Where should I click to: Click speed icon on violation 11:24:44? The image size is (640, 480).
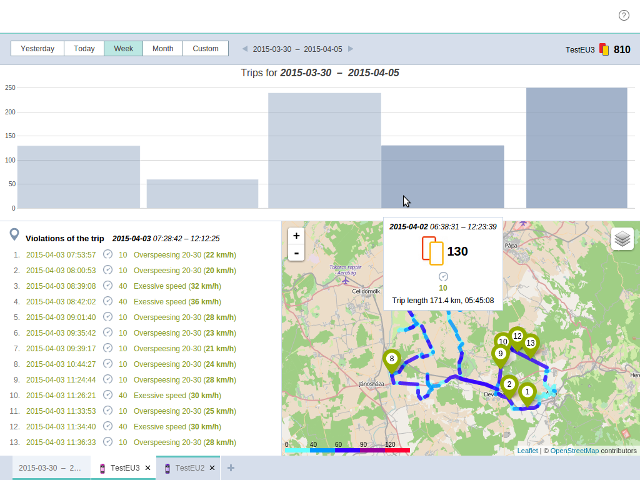tap(107, 379)
